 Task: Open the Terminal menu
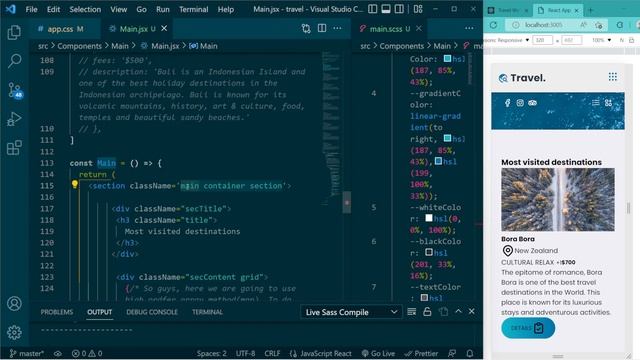tap(193, 9)
